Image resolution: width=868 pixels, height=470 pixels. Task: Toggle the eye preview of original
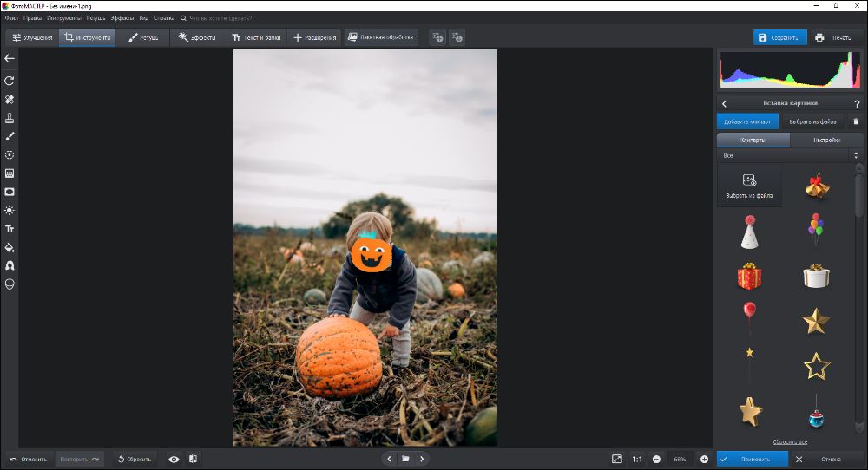coord(174,459)
